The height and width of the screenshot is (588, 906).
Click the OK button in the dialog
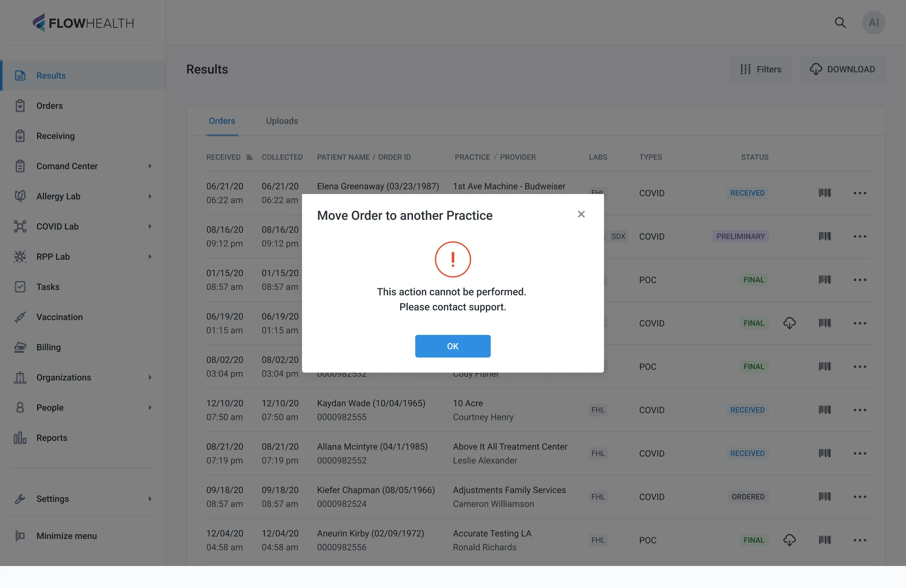tap(453, 346)
